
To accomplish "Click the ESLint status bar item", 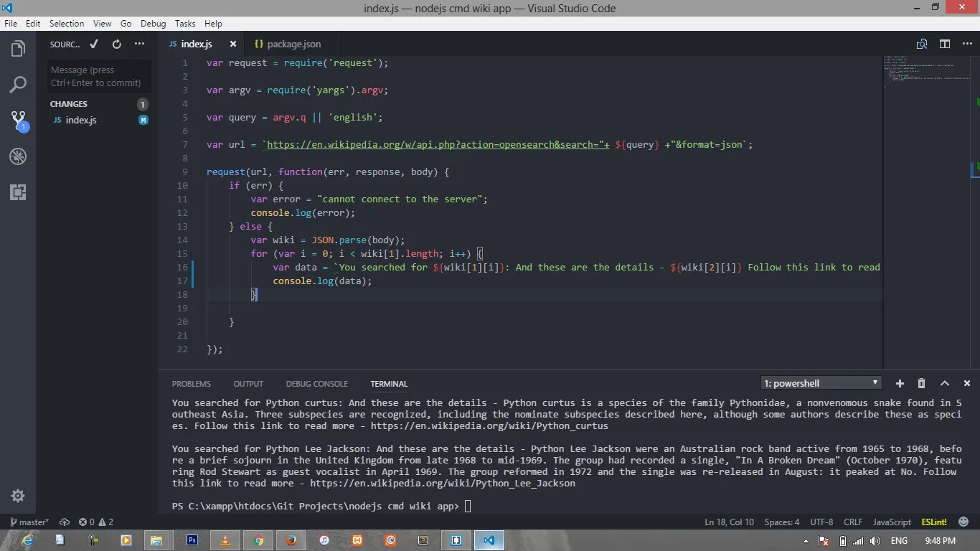I will (934, 522).
